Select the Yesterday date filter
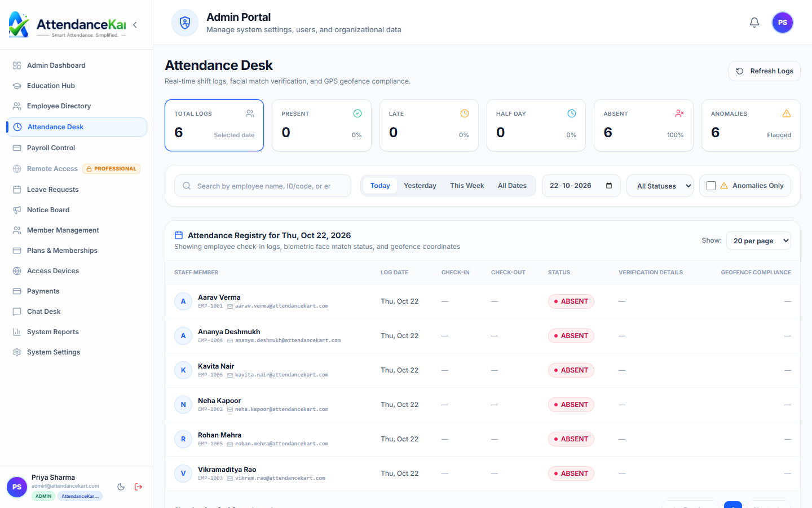Screen dimensions: 812x508 tap(420, 186)
